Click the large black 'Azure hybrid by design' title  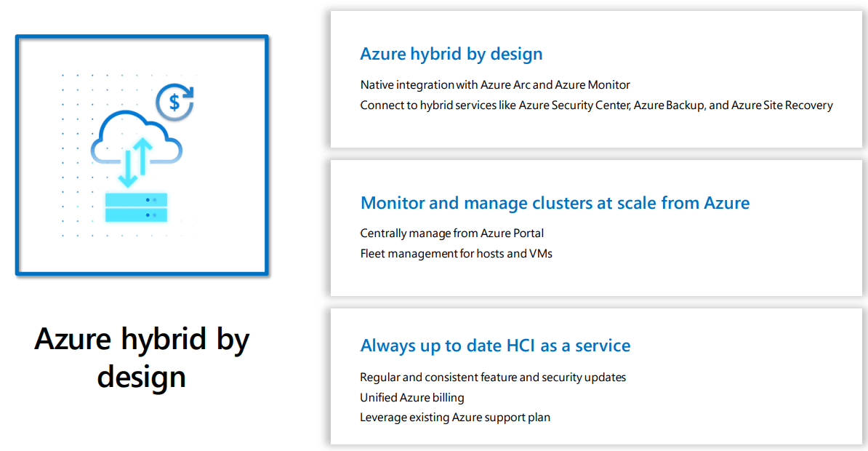142,358
